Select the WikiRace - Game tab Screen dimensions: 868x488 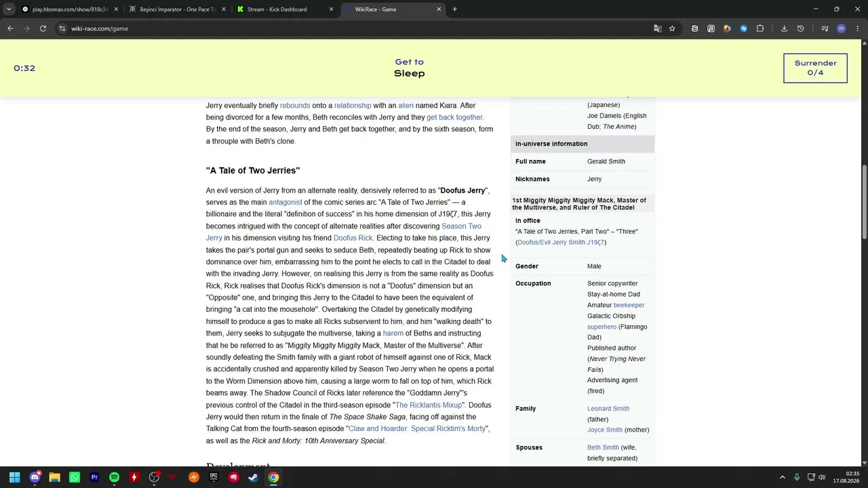pos(392,9)
